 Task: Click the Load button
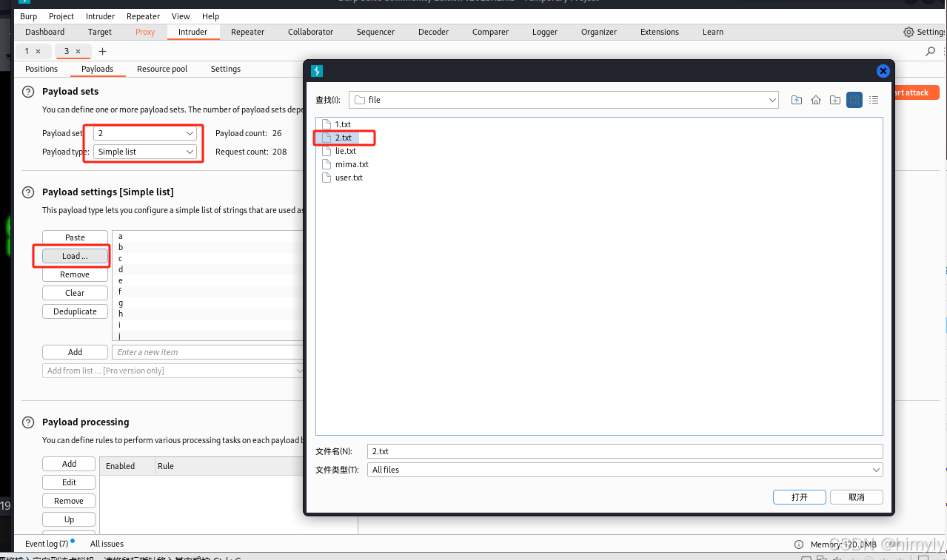pyautogui.click(x=75, y=256)
